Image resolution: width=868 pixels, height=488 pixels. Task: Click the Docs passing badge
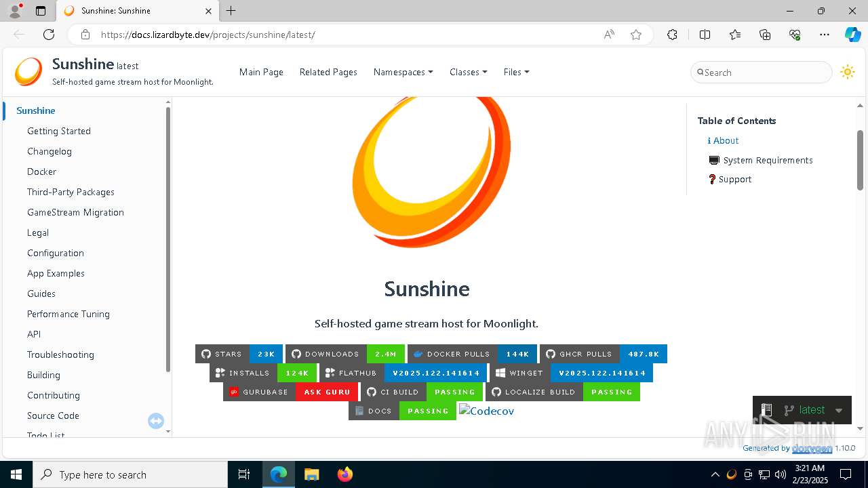pos(402,411)
